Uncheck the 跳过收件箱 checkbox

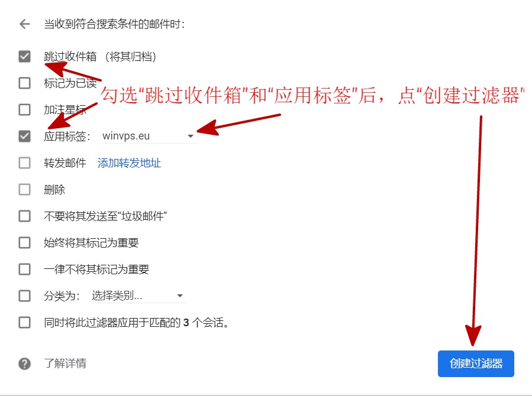coord(24,57)
